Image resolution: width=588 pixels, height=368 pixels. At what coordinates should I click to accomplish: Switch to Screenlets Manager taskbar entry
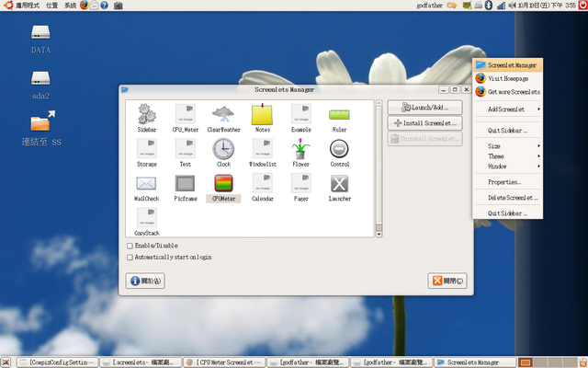475,362
